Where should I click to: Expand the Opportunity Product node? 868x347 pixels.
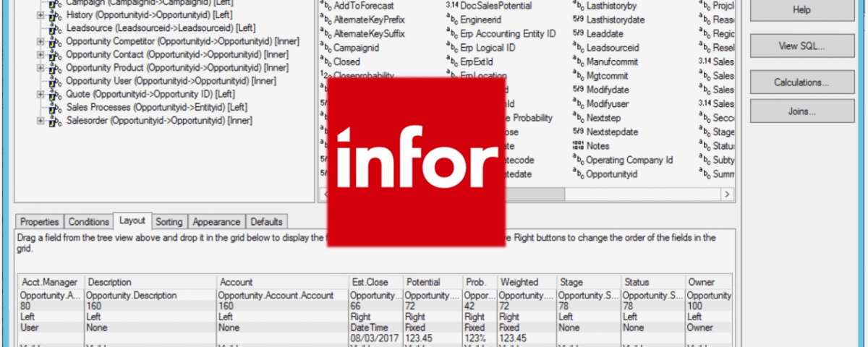[41, 67]
